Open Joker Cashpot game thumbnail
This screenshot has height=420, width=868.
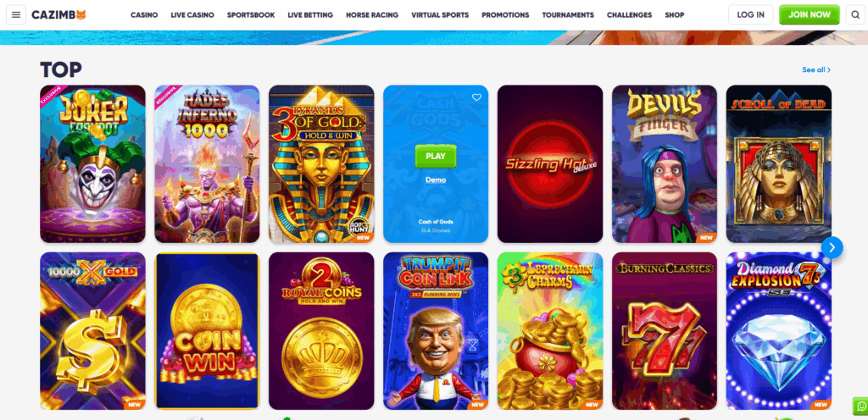[92, 164]
